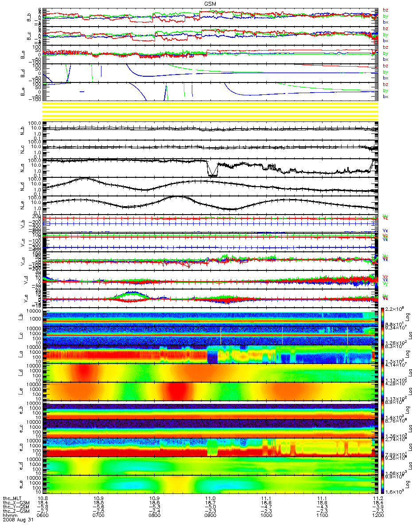Image resolution: width=412 pixels, height=532 pixels.
Task: Click the X-GSM value 18.5
Action: tap(99, 503)
